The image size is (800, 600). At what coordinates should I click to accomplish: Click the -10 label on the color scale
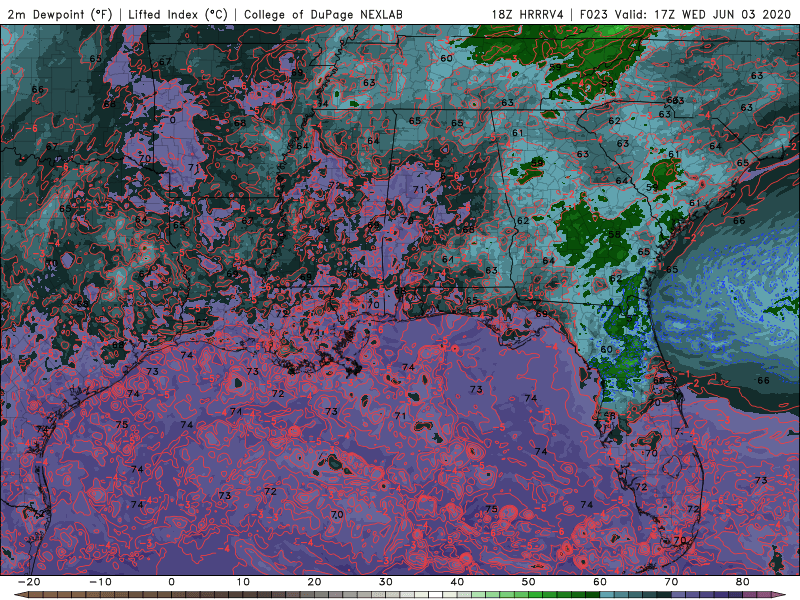coord(100,582)
